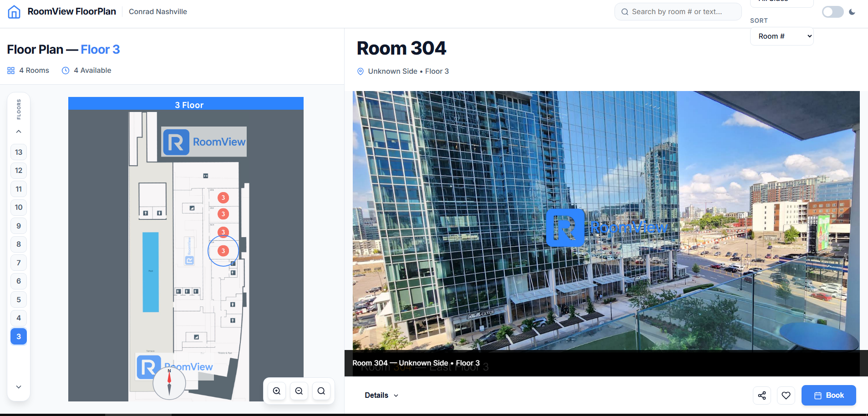
Task: Click the RoomView home logo icon
Action: pyautogui.click(x=14, y=12)
